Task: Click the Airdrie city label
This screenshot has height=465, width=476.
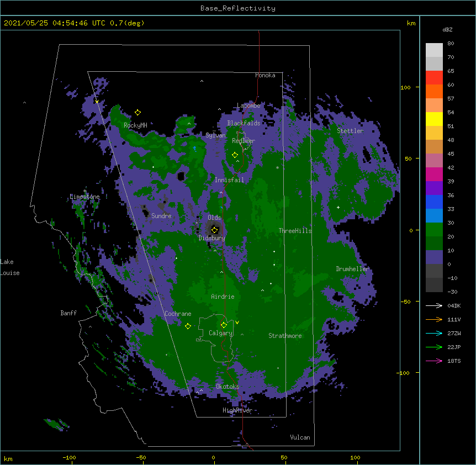Action: [x=223, y=297]
